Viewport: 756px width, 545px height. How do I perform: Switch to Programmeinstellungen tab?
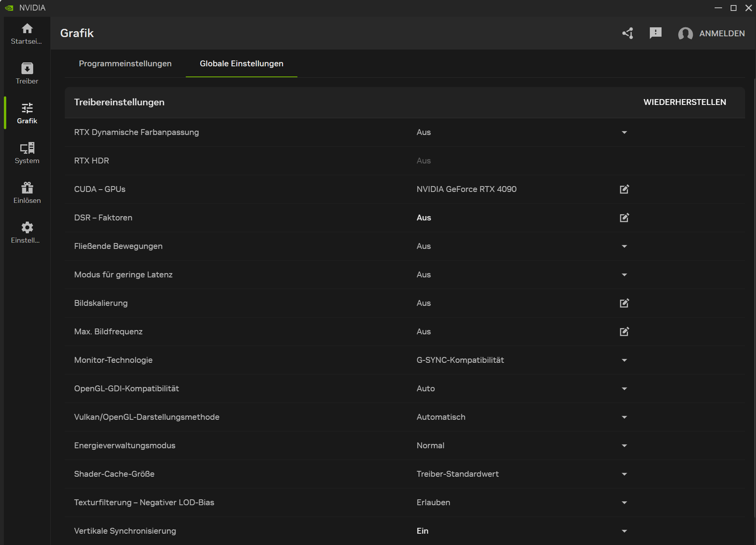[125, 64]
